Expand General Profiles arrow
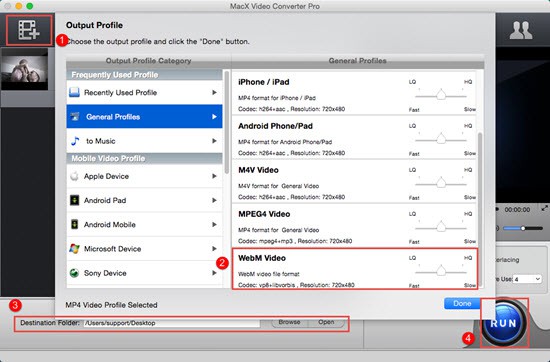 (214, 116)
